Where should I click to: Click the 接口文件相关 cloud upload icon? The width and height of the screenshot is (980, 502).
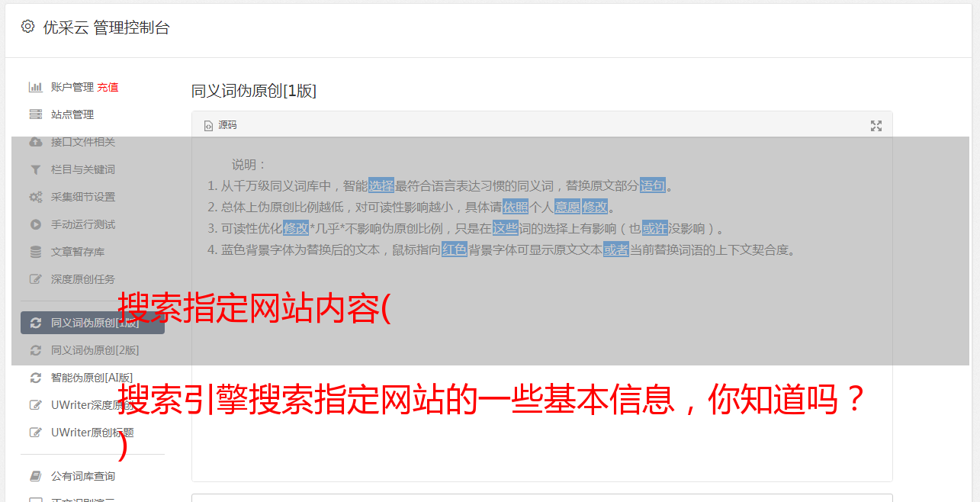tap(35, 142)
